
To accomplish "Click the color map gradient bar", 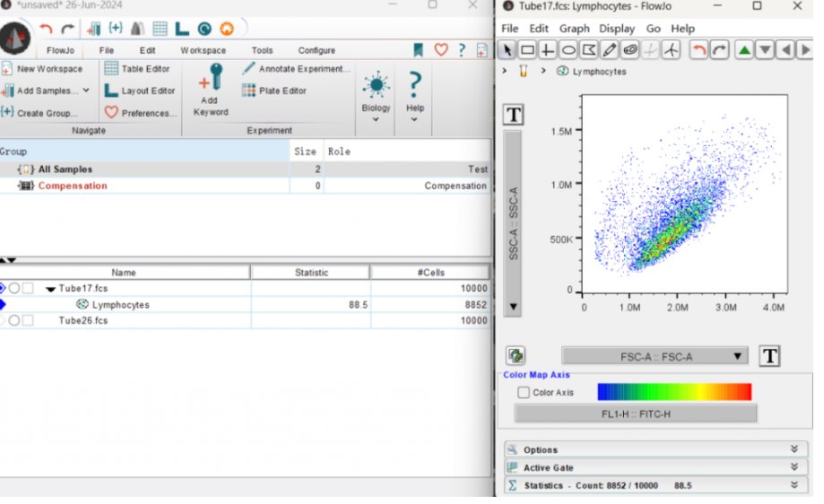I will click(x=674, y=392).
